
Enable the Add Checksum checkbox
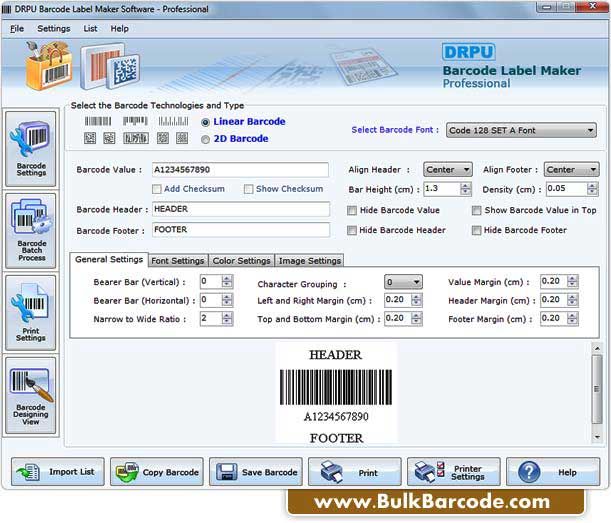[x=157, y=189]
